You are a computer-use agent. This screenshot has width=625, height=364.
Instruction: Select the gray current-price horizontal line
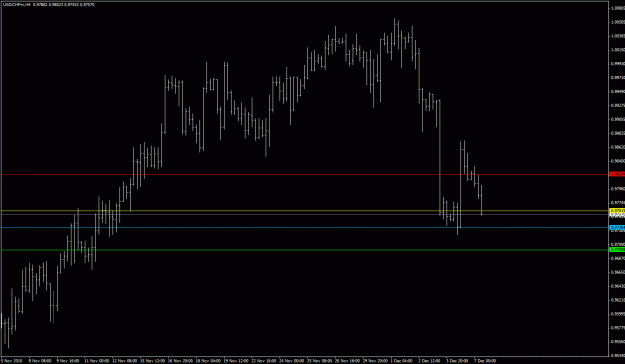pyautogui.click(x=305, y=214)
